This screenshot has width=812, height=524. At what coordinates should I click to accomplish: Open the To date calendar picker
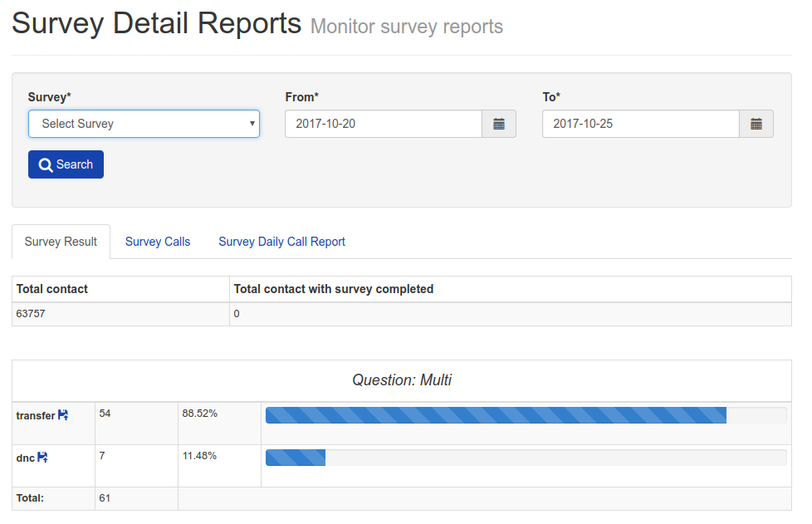point(756,124)
